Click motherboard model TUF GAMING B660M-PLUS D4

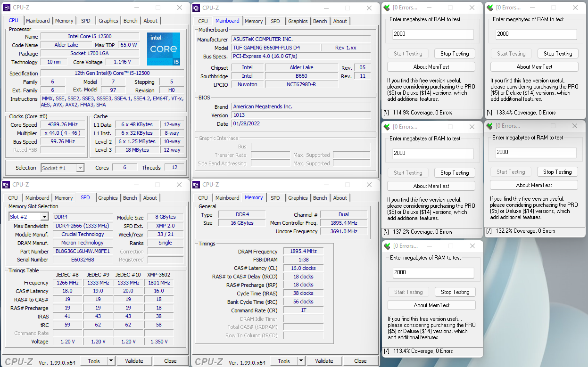[276, 48]
